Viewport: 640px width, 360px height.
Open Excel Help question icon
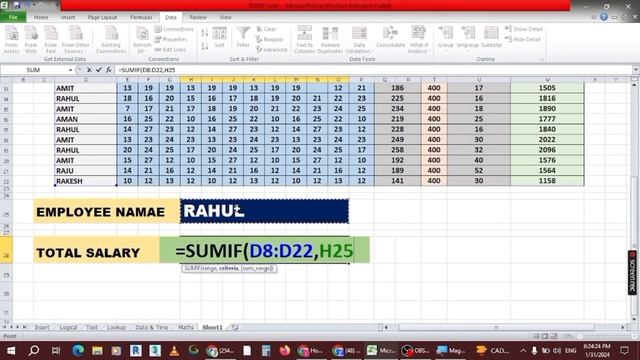(604, 17)
